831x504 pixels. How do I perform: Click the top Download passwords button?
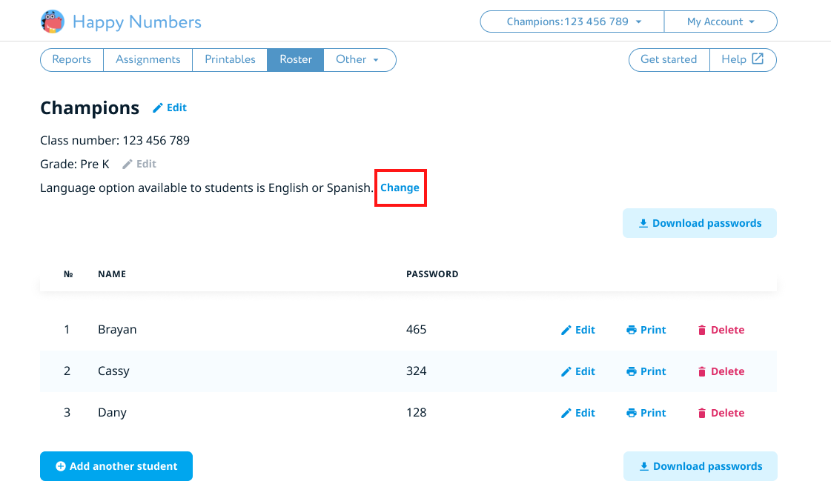point(700,223)
